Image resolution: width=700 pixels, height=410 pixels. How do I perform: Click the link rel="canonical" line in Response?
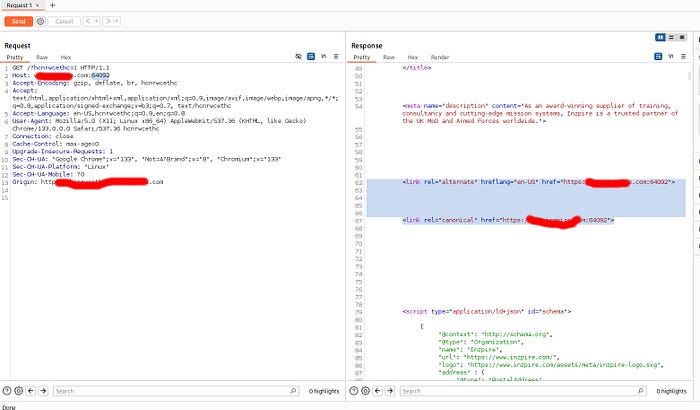tap(508, 220)
